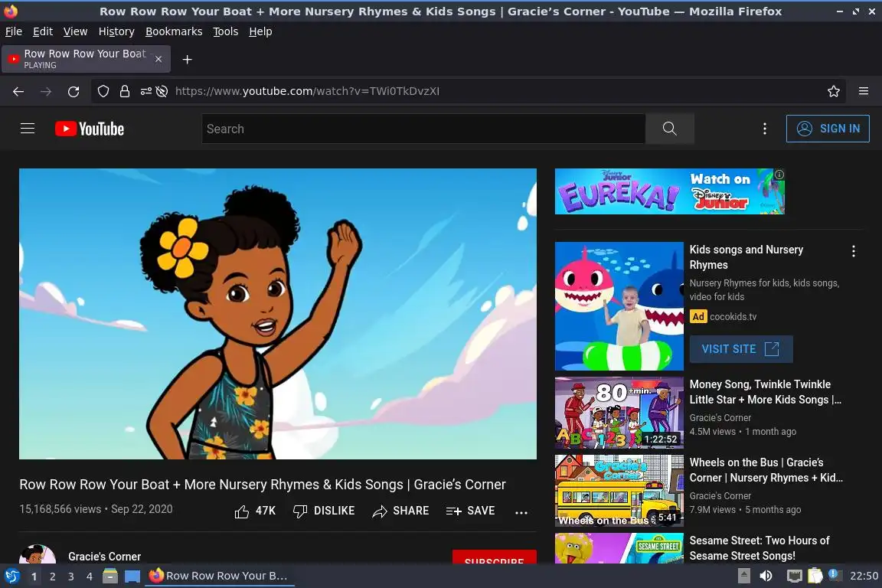Click the Wheels on the Bus thumbnail

(x=619, y=490)
